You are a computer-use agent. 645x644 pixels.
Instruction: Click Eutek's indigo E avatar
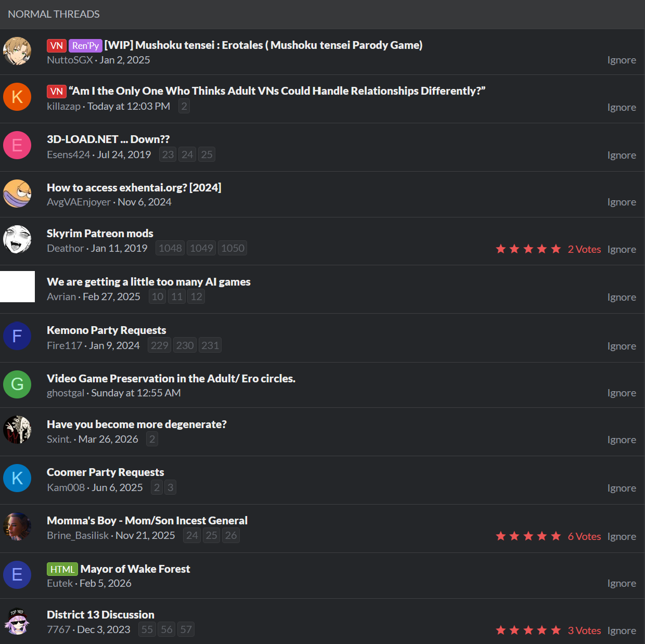click(17, 575)
